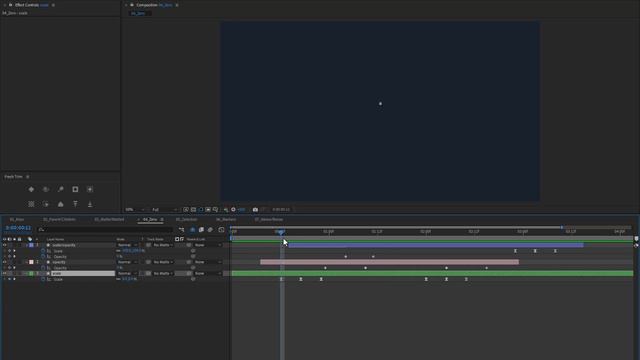This screenshot has height=360, width=640.
Task: Click the green label color of layer 3
Action: (x=31, y=273)
